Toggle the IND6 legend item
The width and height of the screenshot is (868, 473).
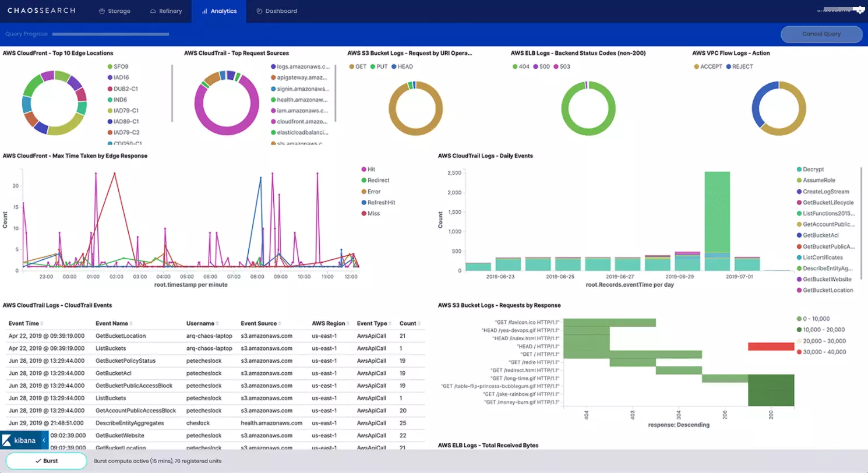coord(118,100)
